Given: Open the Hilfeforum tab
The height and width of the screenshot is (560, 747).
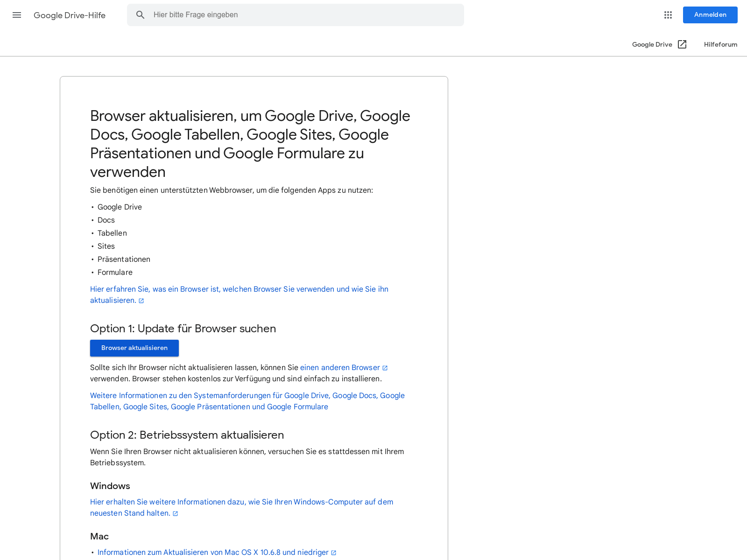Looking at the screenshot, I should [x=720, y=44].
